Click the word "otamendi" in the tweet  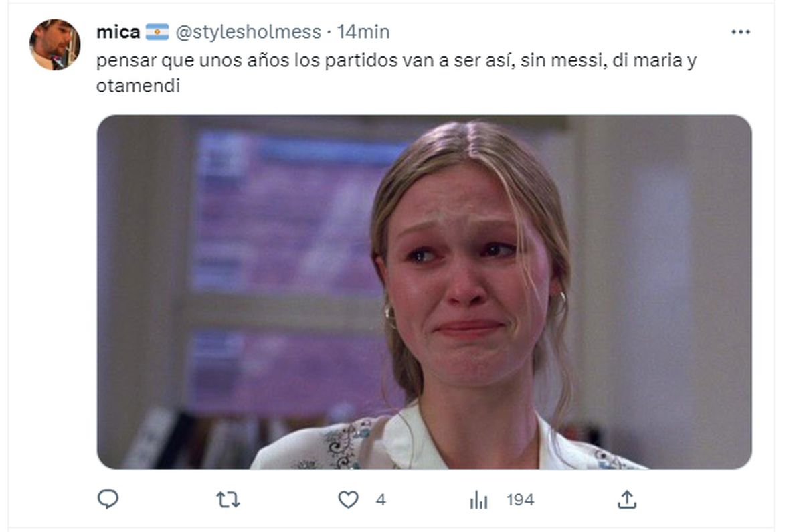click(x=138, y=86)
